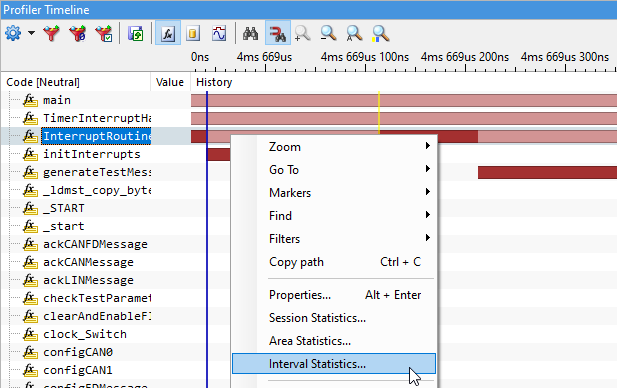Screen dimensions: 617x388
Task: Expand the dropdown arrow beside the gear
Action: 31,33
